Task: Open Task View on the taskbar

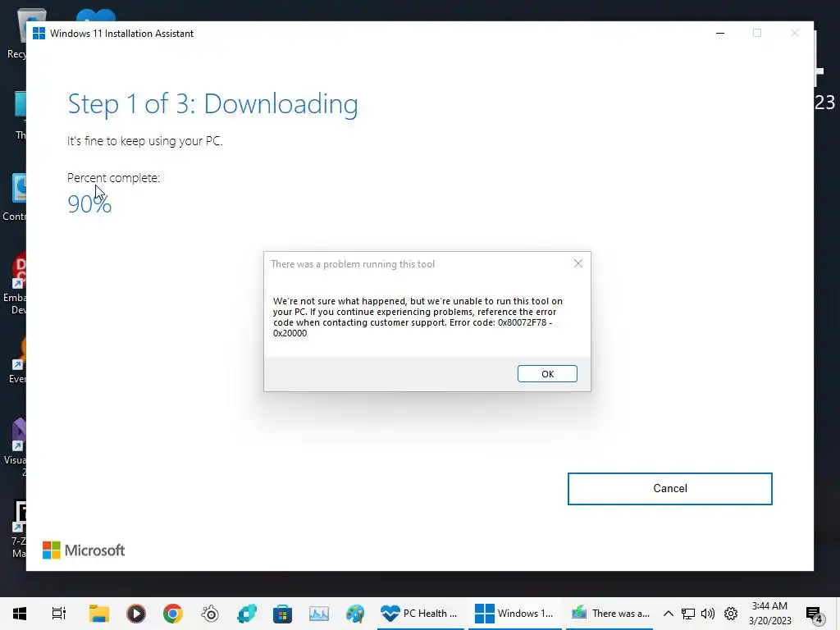Action: click(x=59, y=614)
